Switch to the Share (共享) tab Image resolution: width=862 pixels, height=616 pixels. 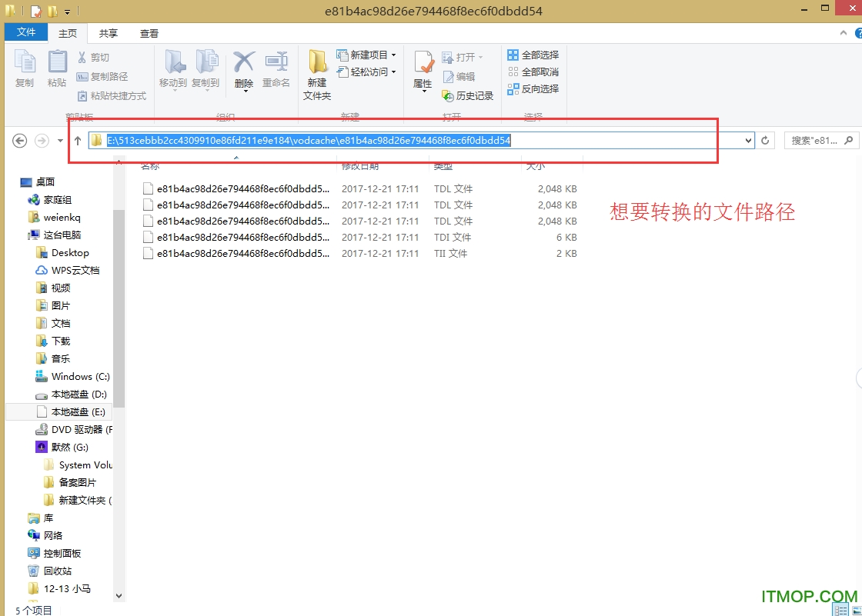tap(109, 34)
